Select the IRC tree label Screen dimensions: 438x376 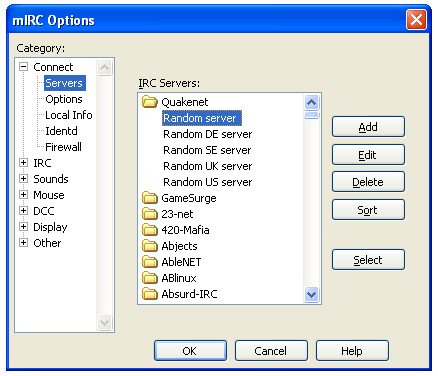click(x=42, y=163)
